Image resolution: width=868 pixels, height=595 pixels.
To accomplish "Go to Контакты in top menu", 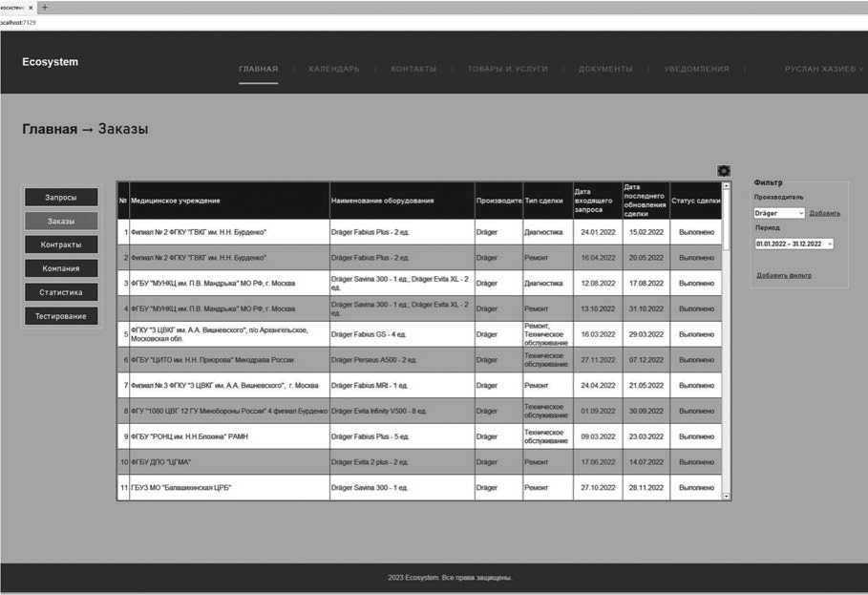I will pos(413,69).
